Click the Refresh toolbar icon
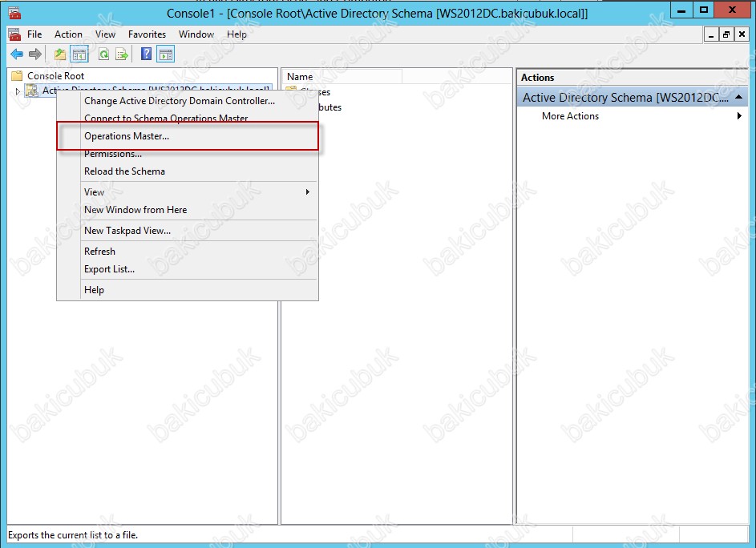 click(x=103, y=54)
